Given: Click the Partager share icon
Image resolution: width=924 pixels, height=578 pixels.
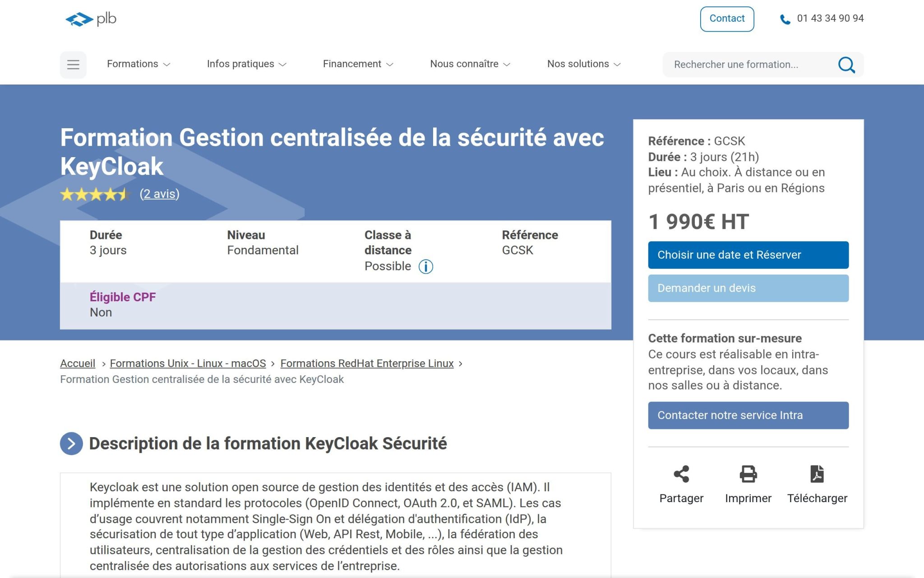Looking at the screenshot, I should point(681,474).
